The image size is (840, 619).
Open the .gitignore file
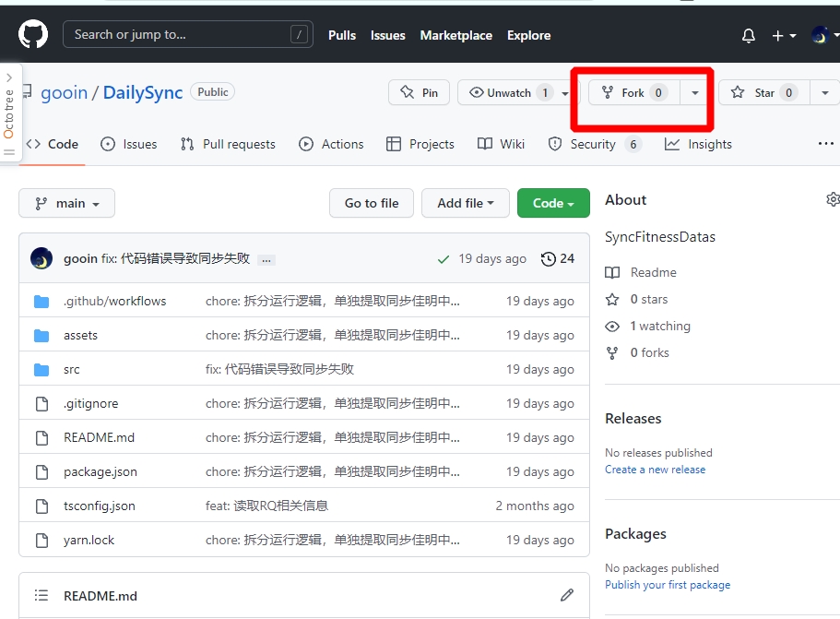pyautogui.click(x=90, y=403)
